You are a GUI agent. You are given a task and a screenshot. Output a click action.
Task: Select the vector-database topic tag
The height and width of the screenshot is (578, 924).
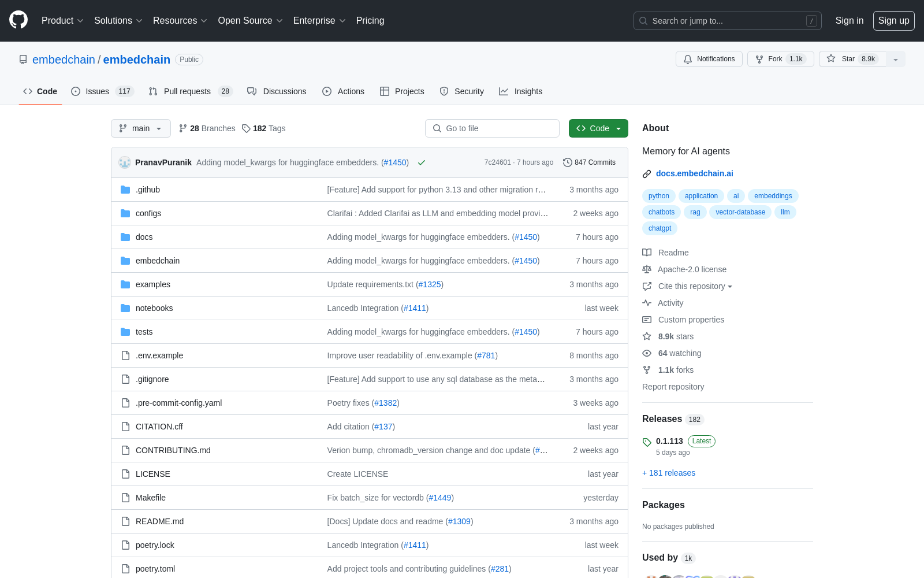click(x=740, y=212)
